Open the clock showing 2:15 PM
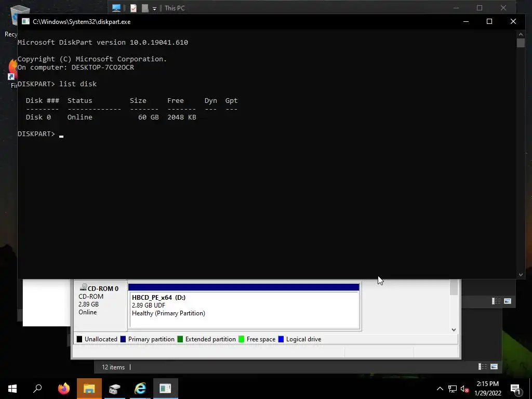532x399 pixels. pyautogui.click(x=487, y=384)
